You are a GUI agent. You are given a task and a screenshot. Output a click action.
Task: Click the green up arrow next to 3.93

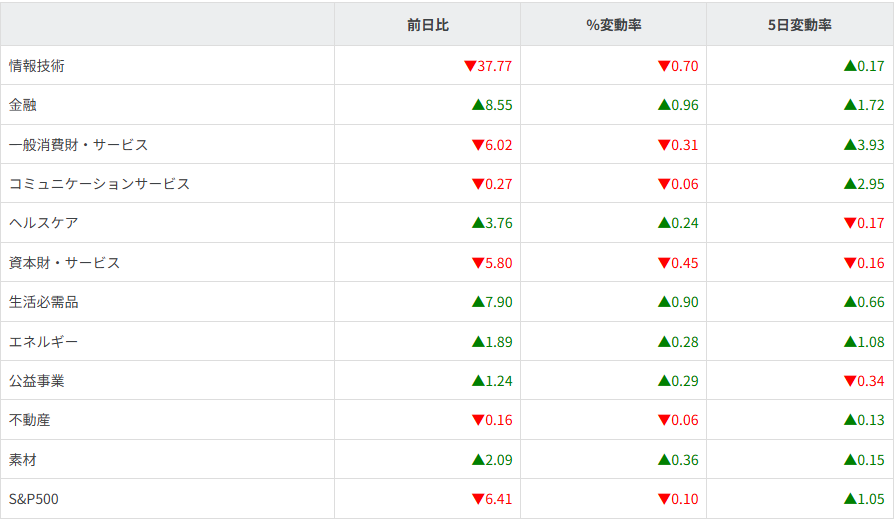click(x=850, y=145)
